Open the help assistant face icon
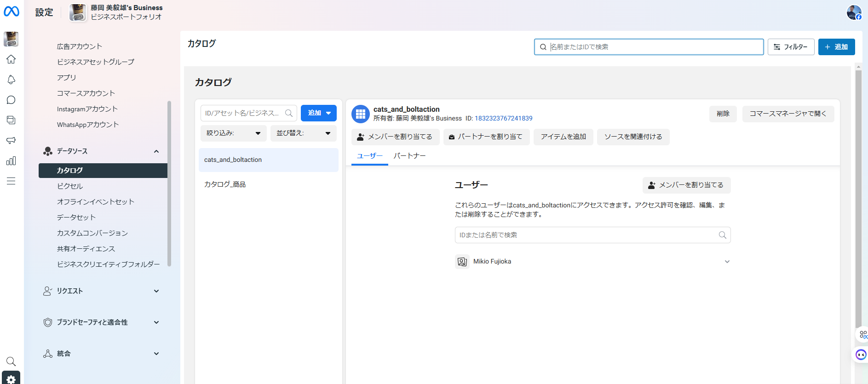The image size is (868, 384). click(x=861, y=355)
